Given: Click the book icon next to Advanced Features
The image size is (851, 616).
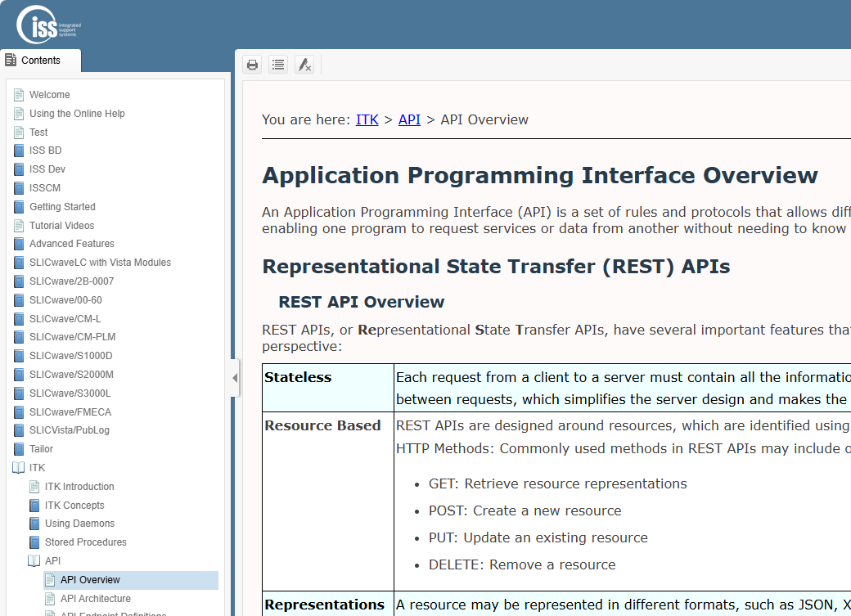Looking at the screenshot, I should pyautogui.click(x=18, y=244).
